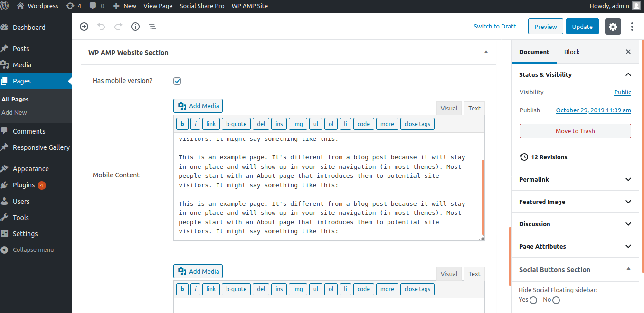Select No for Hide Social Floating sidebar
Screen dimensions: 644x313
point(556,300)
